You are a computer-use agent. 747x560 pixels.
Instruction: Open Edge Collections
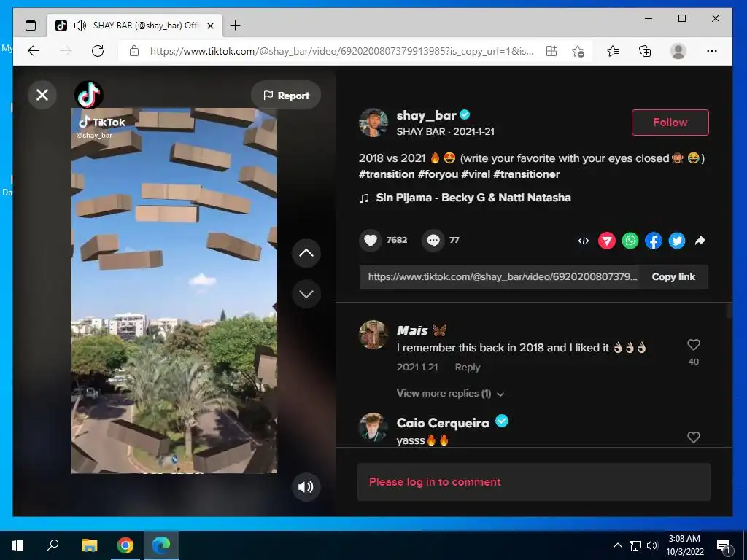click(x=645, y=51)
